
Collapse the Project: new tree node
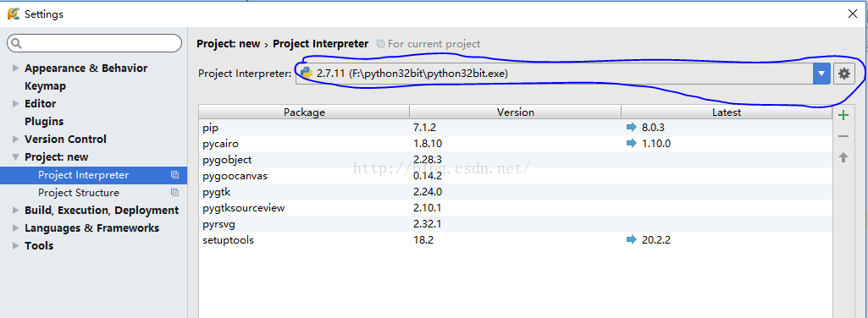(x=15, y=157)
